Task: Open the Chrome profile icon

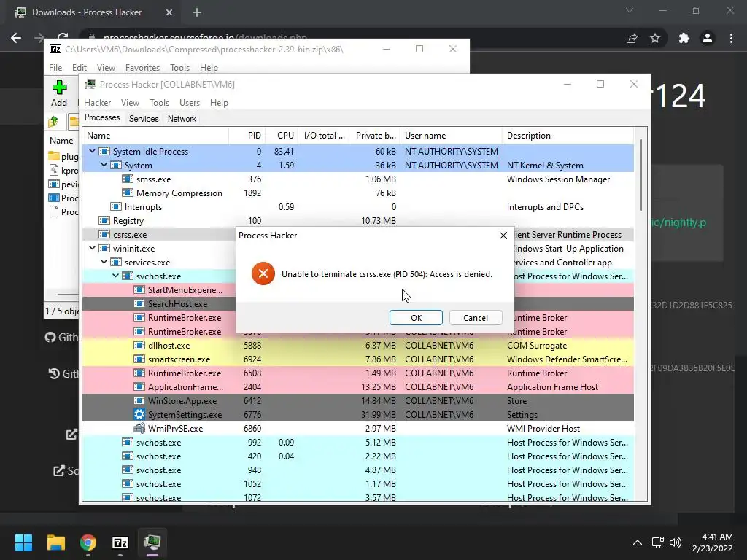Action: tap(708, 38)
